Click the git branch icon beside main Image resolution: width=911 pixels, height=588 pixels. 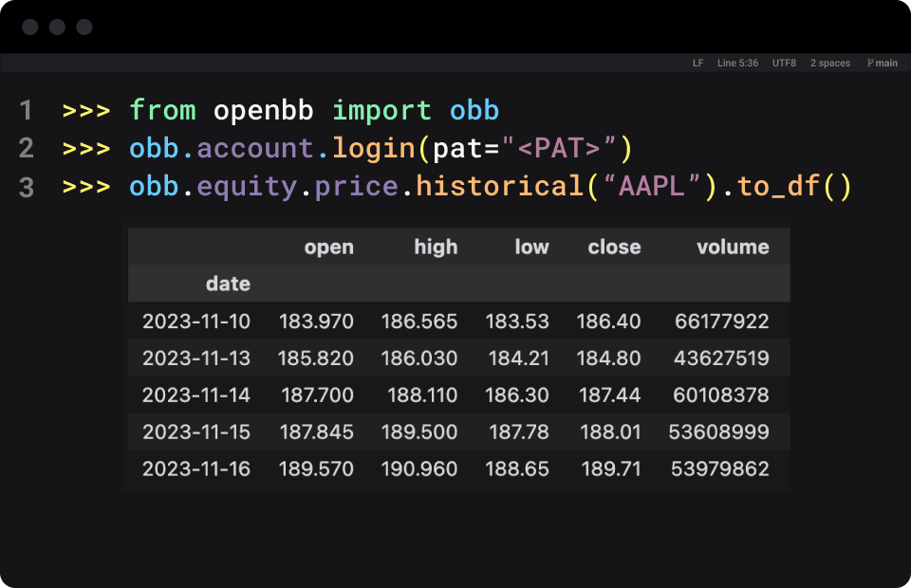point(870,63)
